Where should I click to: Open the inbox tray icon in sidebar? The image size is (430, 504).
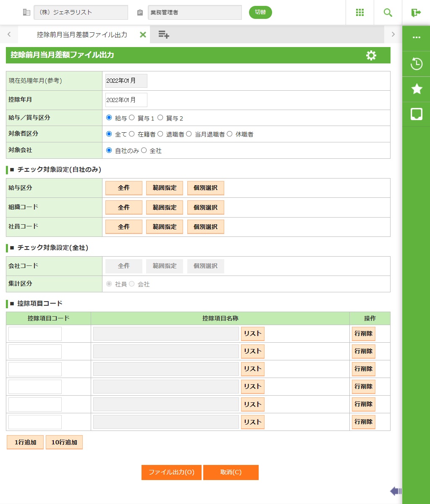(416, 114)
